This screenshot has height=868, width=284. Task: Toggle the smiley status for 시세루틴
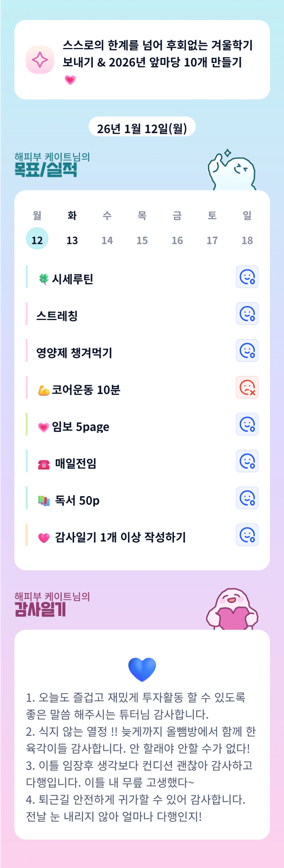pos(247,277)
